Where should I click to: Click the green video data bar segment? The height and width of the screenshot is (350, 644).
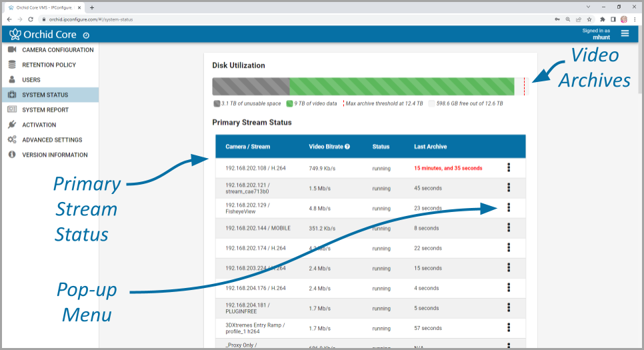pos(402,87)
